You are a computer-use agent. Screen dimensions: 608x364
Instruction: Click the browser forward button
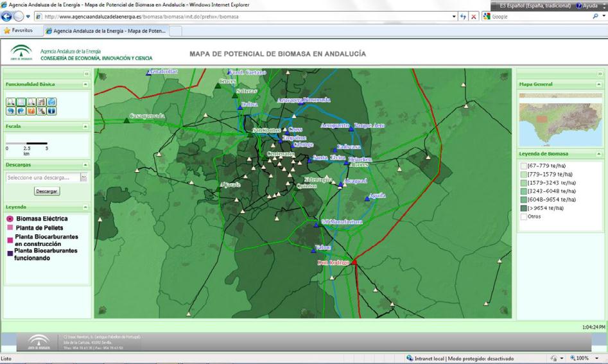18,16
